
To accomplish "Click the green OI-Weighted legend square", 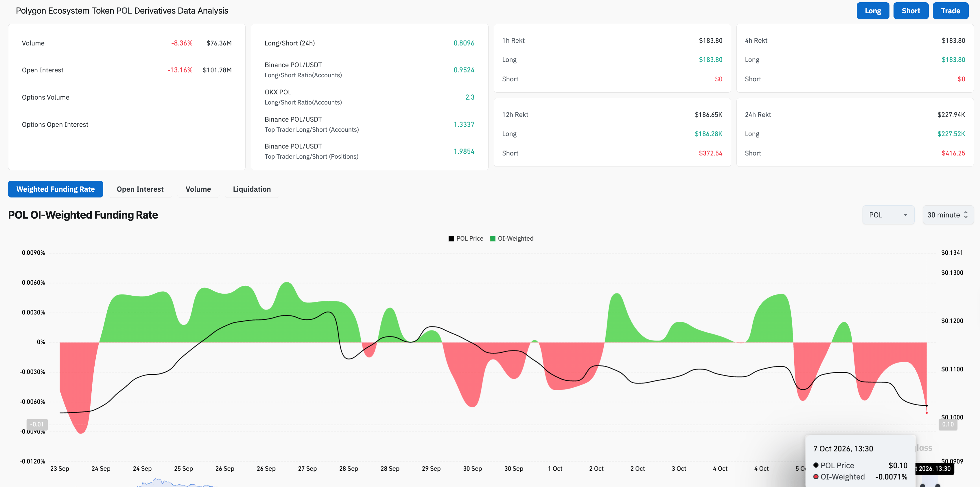I will point(493,239).
